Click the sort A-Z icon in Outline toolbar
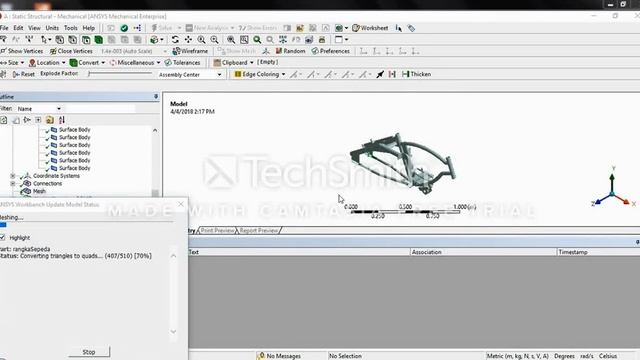This screenshot has width=640, height=360. [62, 120]
